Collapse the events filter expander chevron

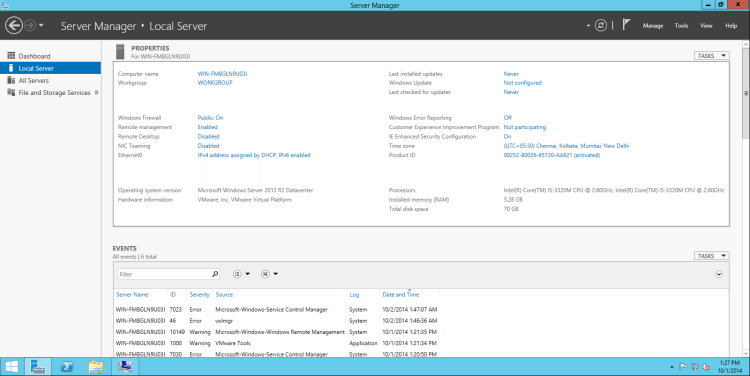coord(719,274)
